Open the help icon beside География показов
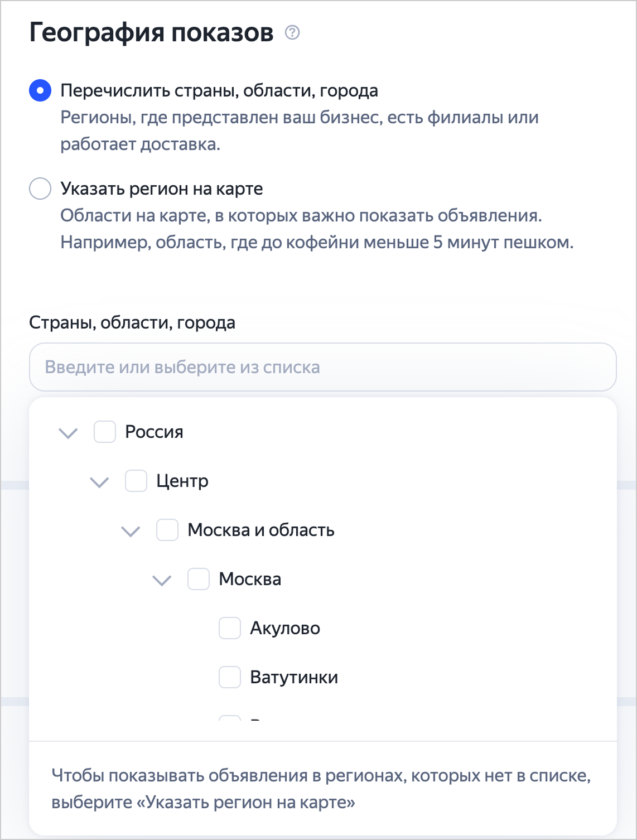Viewport: 637px width, 840px height. (x=292, y=33)
